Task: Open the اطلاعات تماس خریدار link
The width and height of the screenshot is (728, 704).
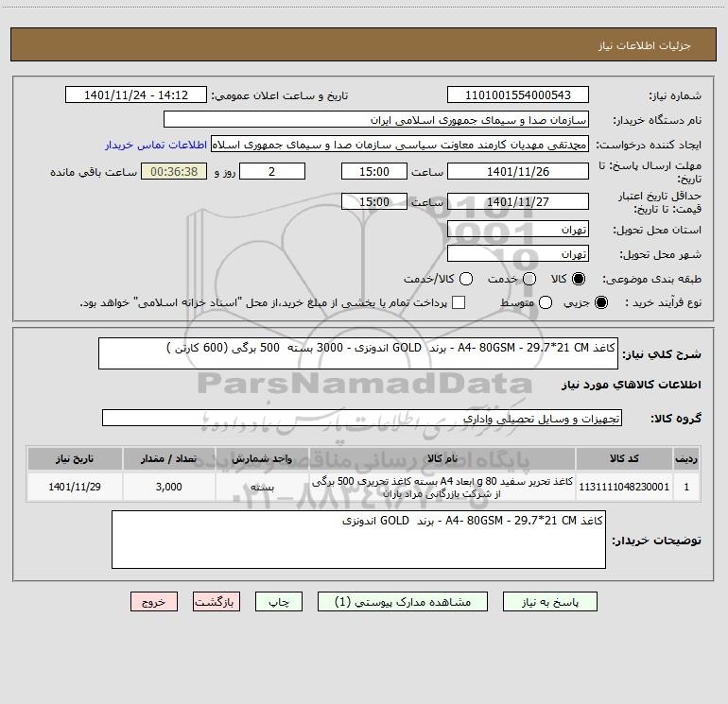Action: [156, 145]
